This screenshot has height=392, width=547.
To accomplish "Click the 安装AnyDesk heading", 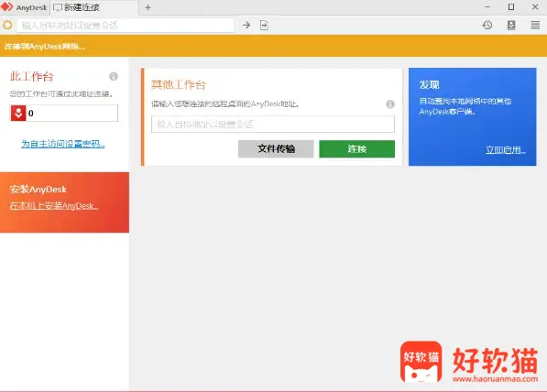I will tap(38, 190).
